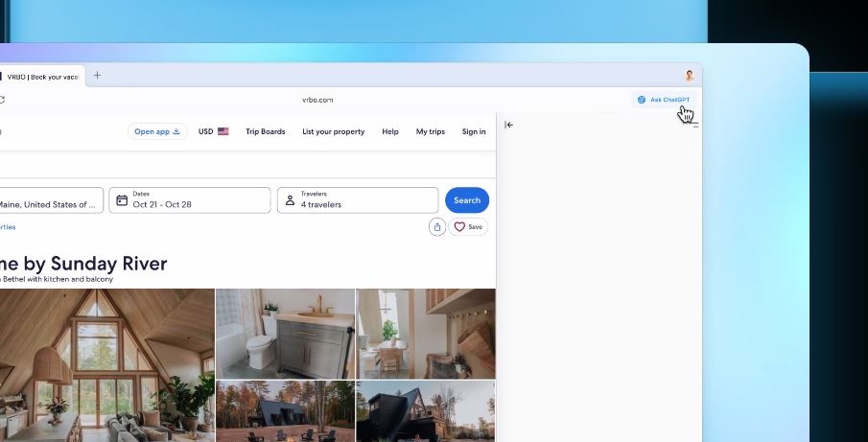Screen dimensions: 868x442
Task: Click the US flag currency icon
Action: 223,131
